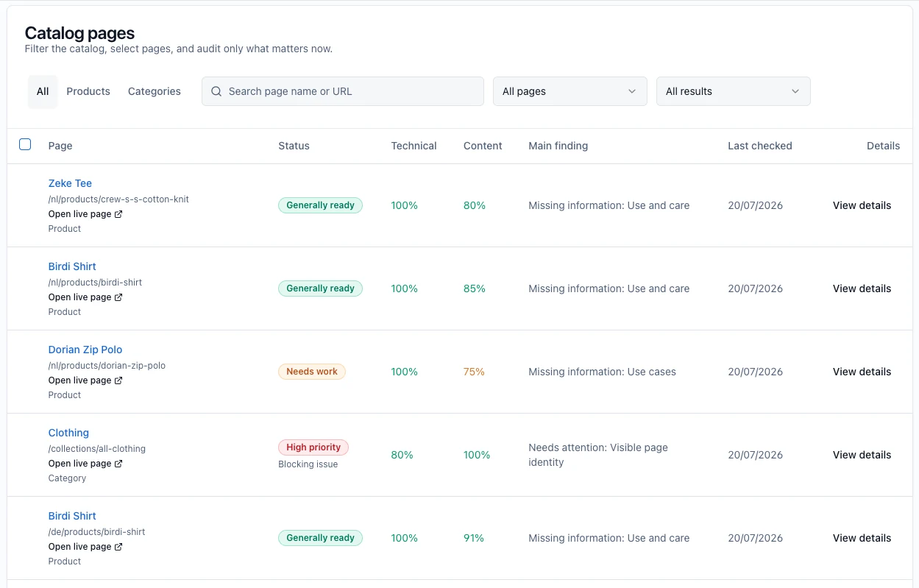The height and width of the screenshot is (588, 919).
Task: Click the Content column header
Action: click(x=483, y=146)
